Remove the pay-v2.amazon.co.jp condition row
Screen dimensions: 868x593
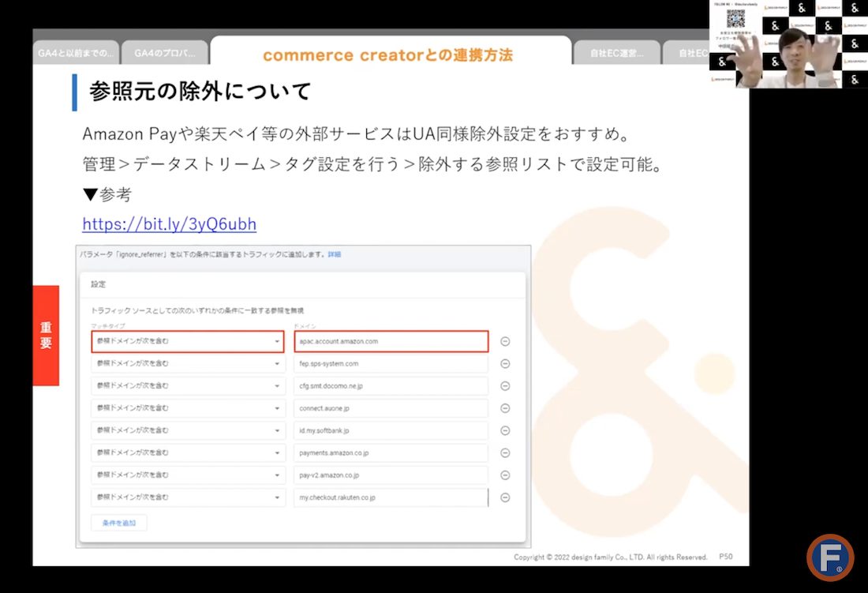(505, 475)
